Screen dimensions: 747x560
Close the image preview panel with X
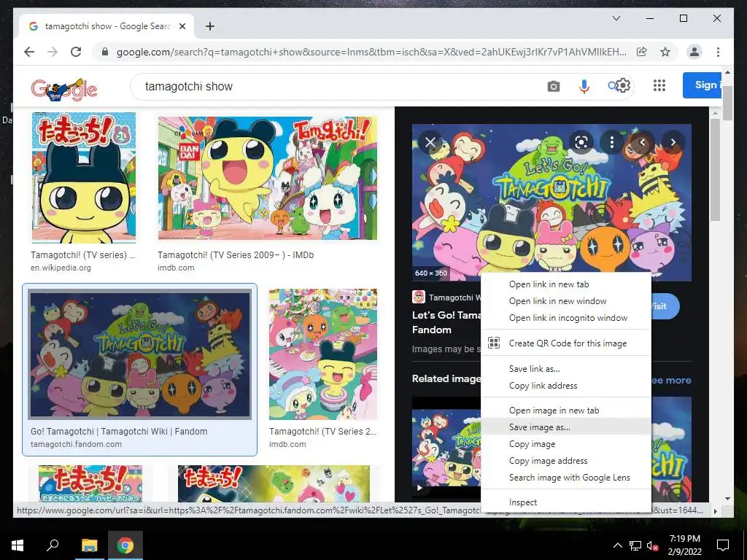pos(430,142)
